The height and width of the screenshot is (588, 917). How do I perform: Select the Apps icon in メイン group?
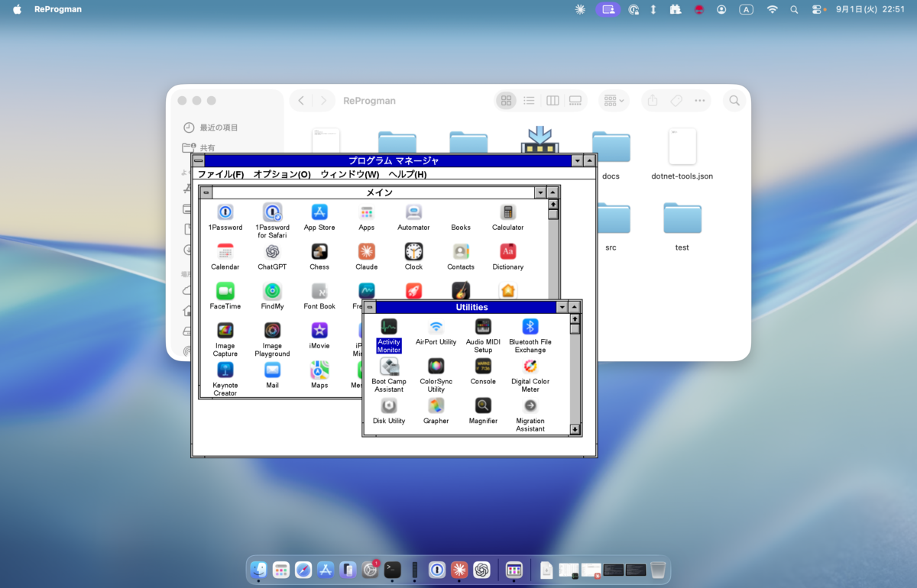point(367,212)
